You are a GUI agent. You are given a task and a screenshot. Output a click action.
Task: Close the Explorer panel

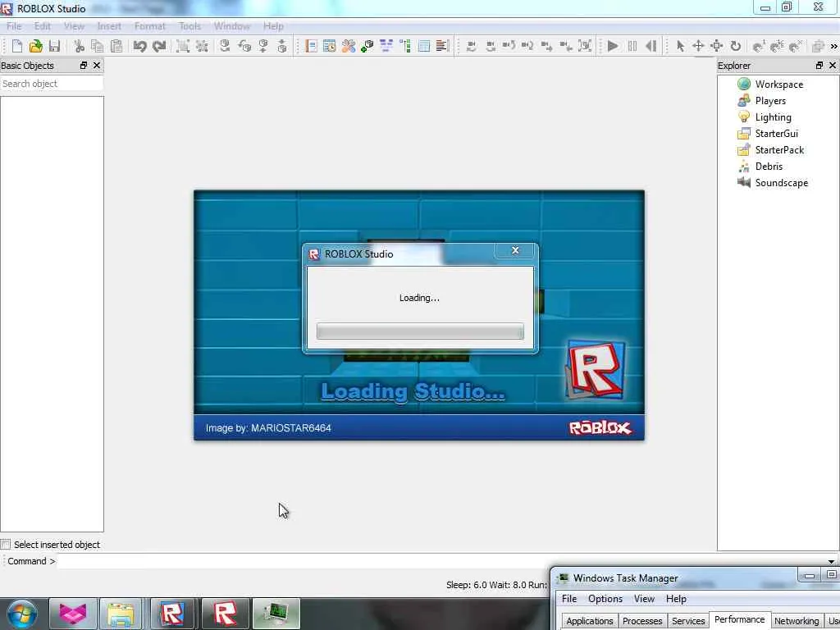(832, 66)
